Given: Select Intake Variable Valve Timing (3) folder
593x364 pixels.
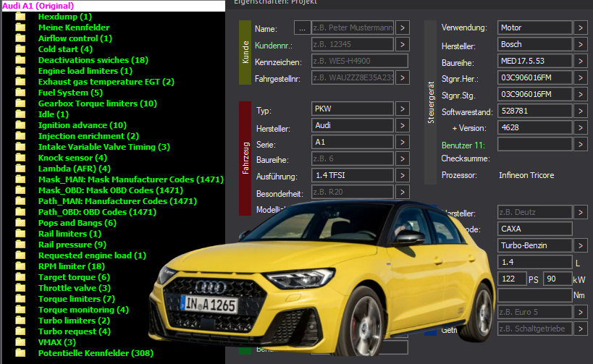Looking at the screenshot, I should pyautogui.click(x=104, y=147).
